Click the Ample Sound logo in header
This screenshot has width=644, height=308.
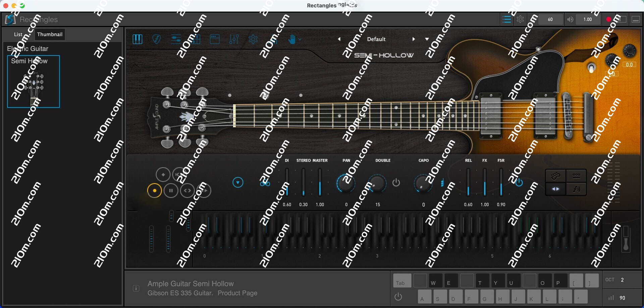pos(10,19)
